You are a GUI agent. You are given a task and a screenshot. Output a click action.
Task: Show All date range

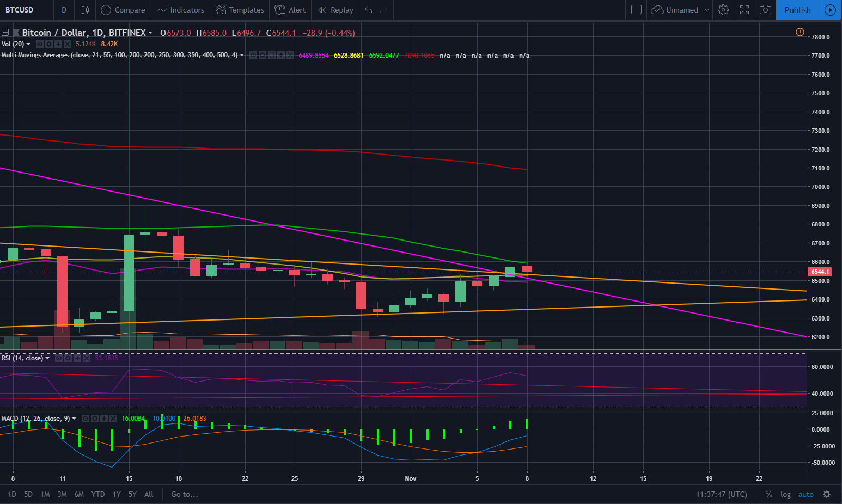[149, 494]
